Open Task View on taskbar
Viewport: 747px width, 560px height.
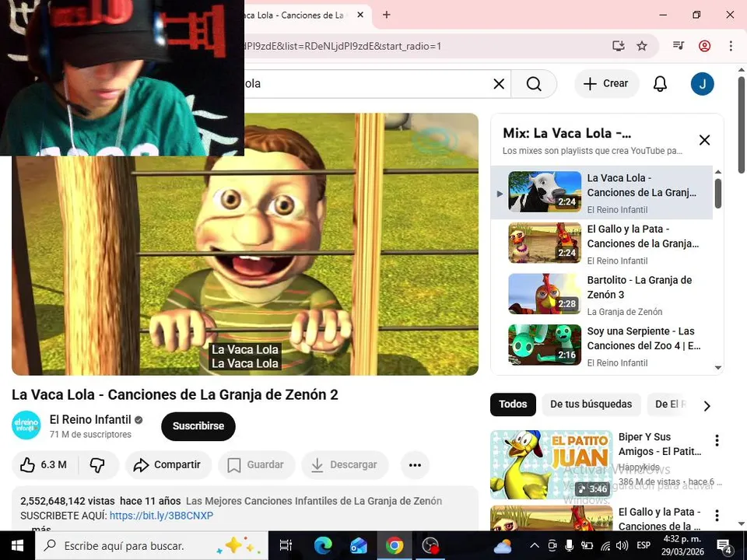(286, 546)
